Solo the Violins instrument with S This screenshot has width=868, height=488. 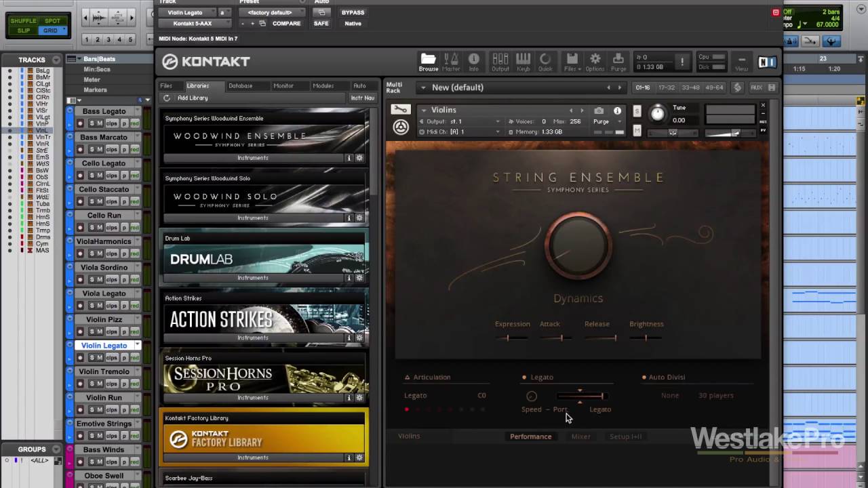pos(637,110)
